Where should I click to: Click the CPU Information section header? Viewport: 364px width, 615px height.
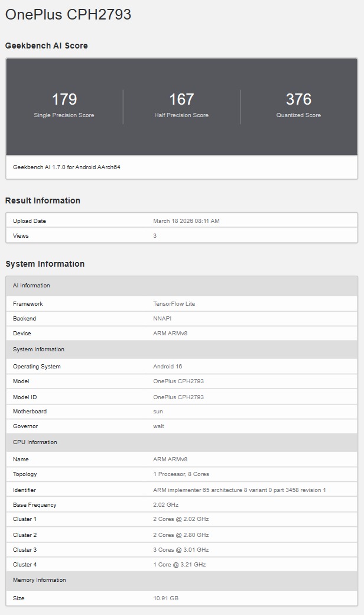(x=182, y=442)
